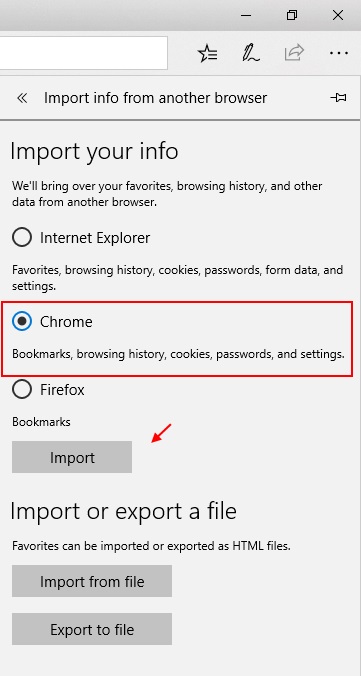The width and height of the screenshot is (361, 676).
Task: Select the Internet Explorer radio button
Action: (x=22, y=237)
